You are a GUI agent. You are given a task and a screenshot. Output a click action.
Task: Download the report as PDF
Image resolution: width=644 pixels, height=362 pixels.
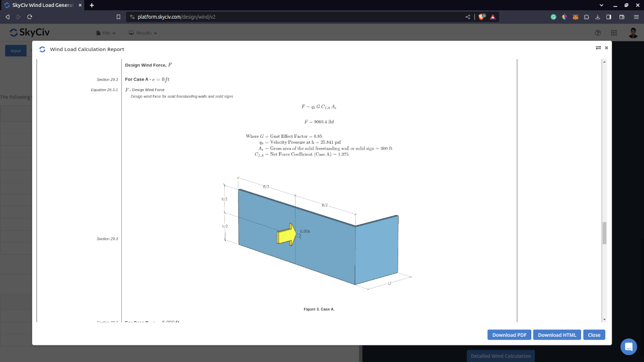(509, 335)
